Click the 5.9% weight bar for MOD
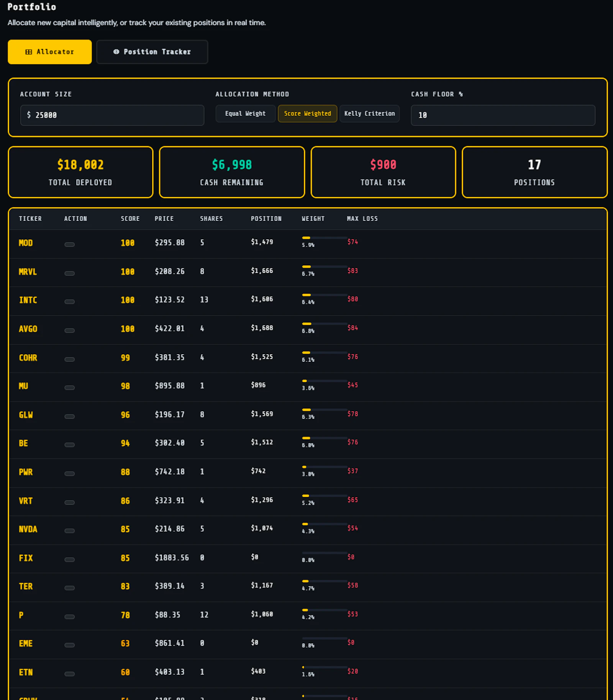This screenshot has width=613, height=700. click(x=325, y=238)
